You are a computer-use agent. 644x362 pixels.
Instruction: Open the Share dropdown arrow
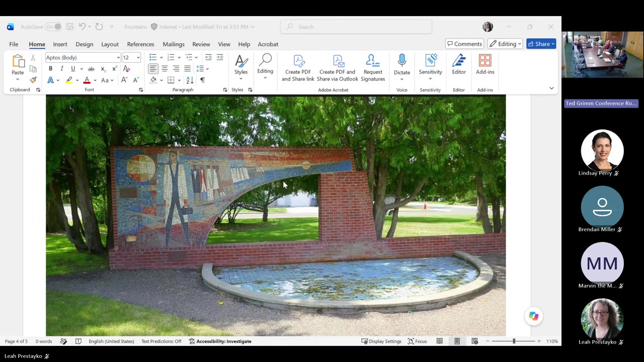click(553, 44)
